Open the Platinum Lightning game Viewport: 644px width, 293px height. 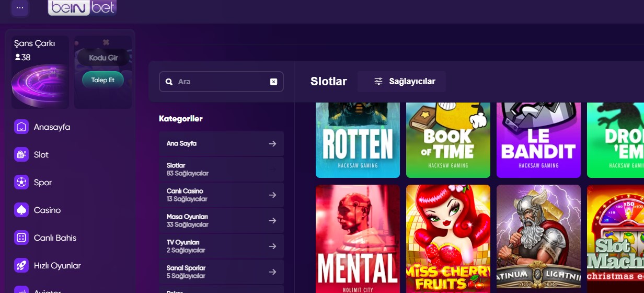538,239
